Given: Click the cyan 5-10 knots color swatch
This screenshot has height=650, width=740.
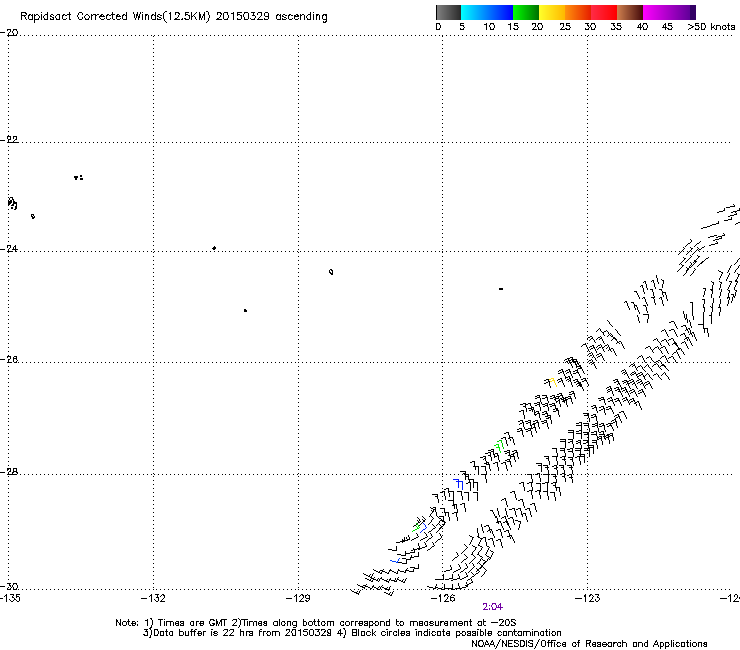Looking at the screenshot, I should (x=474, y=12).
